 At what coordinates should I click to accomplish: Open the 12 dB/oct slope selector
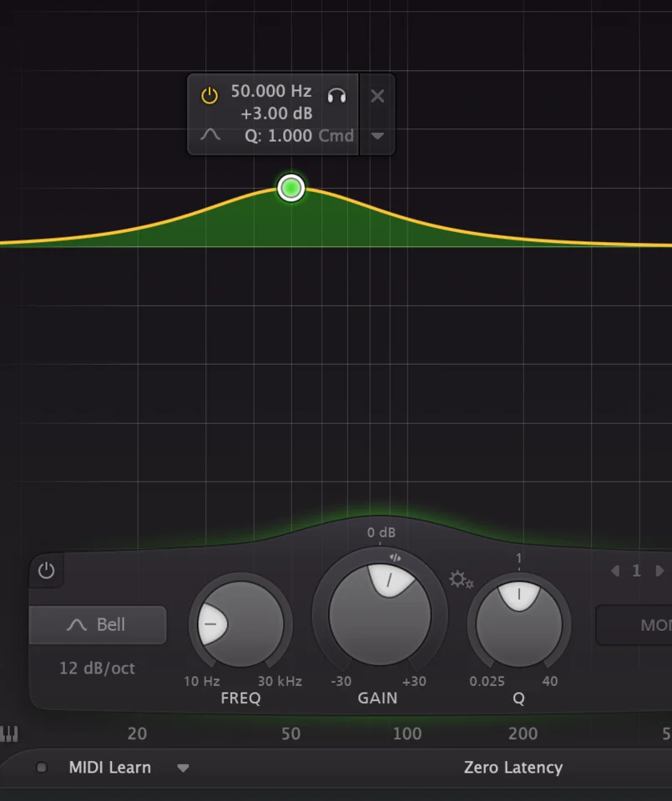[97, 668]
